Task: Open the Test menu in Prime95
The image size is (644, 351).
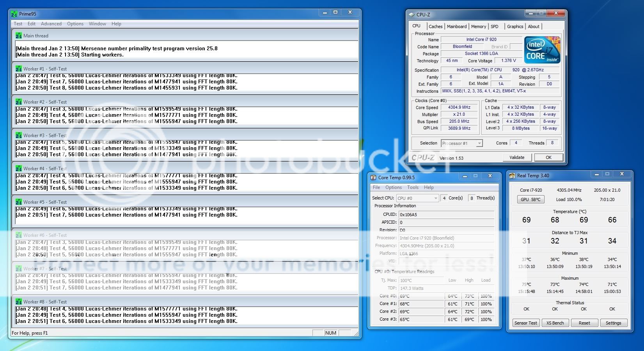Action: tap(18, 24)
